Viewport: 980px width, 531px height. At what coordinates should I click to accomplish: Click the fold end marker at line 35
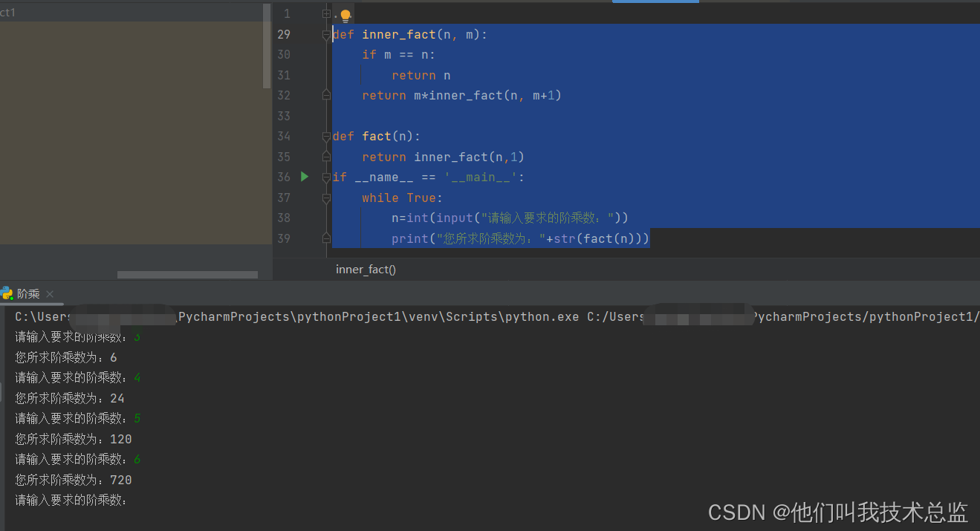(x=326, y=157)
